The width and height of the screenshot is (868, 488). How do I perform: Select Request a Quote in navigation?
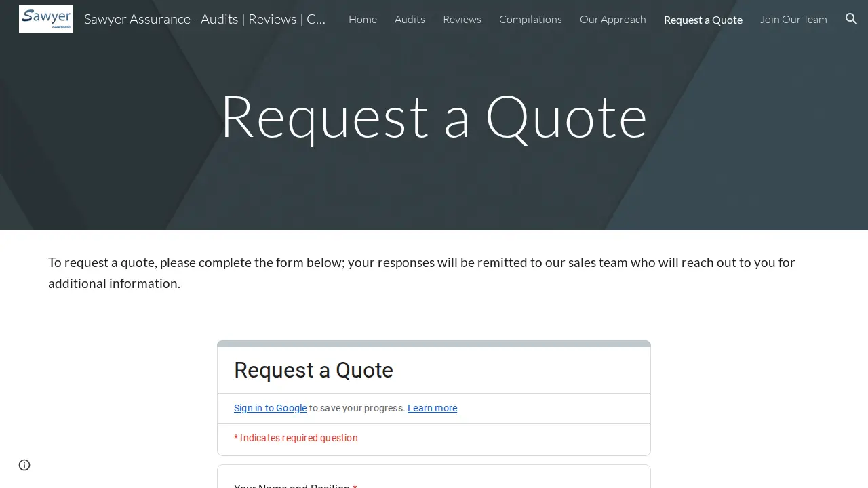tap(703, 20)
